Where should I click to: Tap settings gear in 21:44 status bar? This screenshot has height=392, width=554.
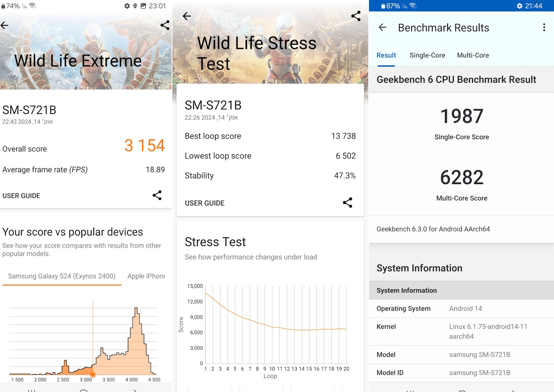point(519,6)
